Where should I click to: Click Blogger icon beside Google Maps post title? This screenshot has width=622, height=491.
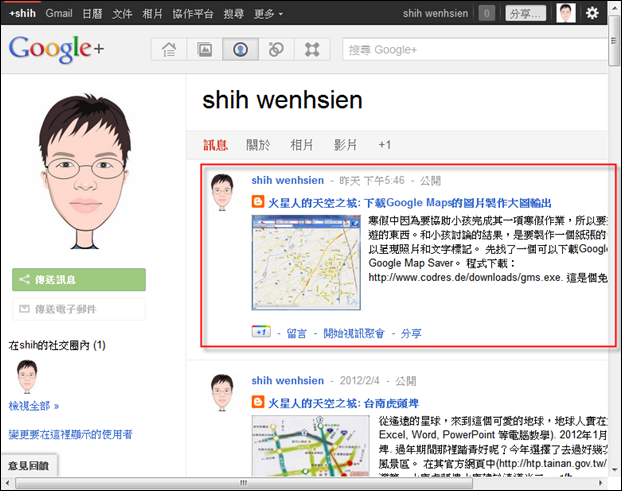258,202
